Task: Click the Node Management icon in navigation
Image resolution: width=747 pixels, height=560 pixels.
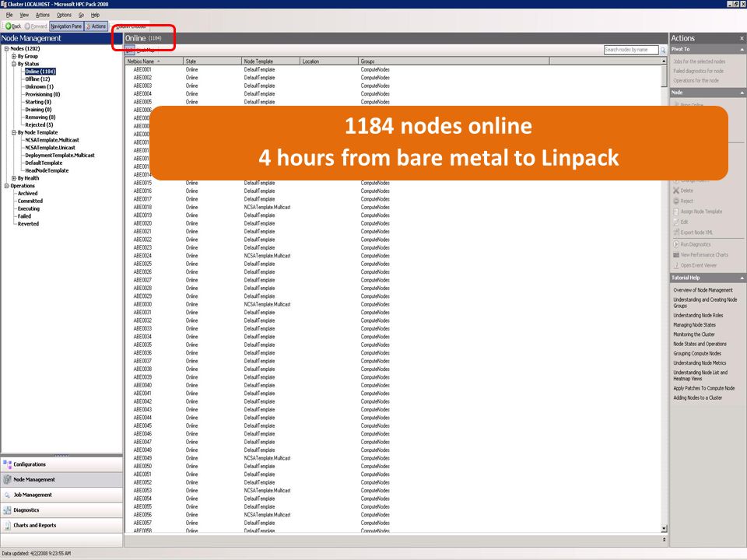Action: (x=7, y=480)
